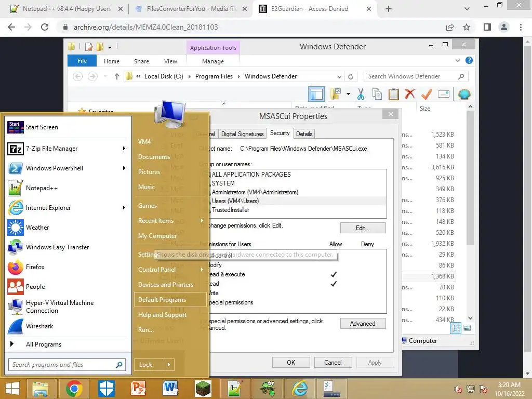Viewport: 532px width, 399px height.
Task: Click Cancel in MSASCui Properties
Action: click(x=333, y=362)
